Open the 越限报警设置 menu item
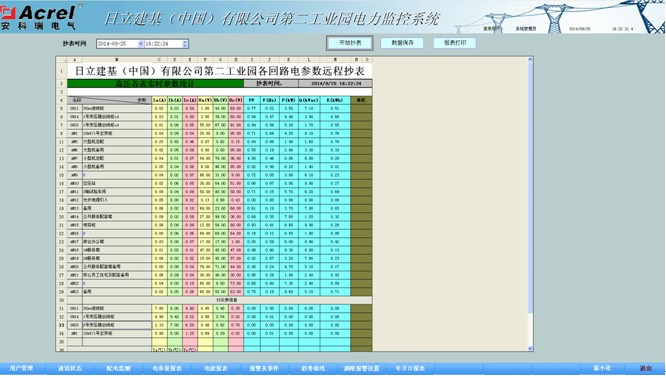 (x=361, y=368)
